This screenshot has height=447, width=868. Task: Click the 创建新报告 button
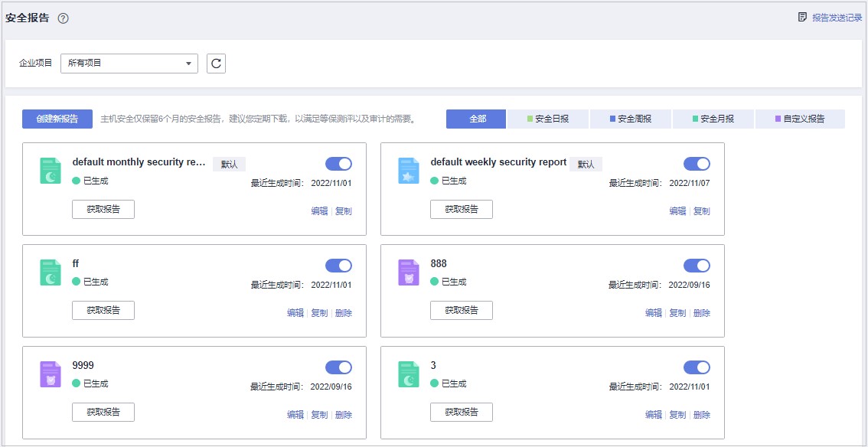click(56, 119)
